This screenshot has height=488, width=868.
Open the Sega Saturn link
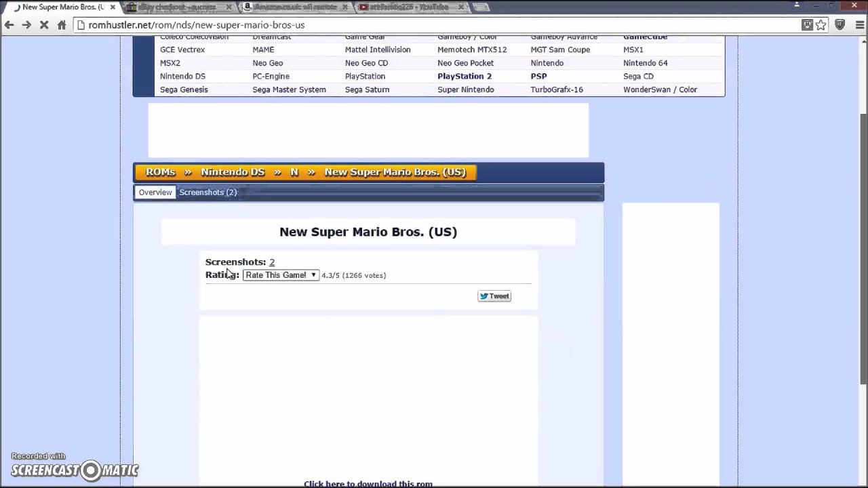[x=367, y=90]
